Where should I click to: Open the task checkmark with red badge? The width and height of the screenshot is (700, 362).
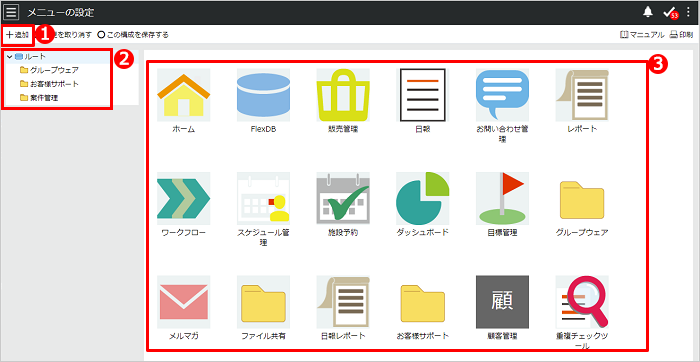click(x=671, y=13)
